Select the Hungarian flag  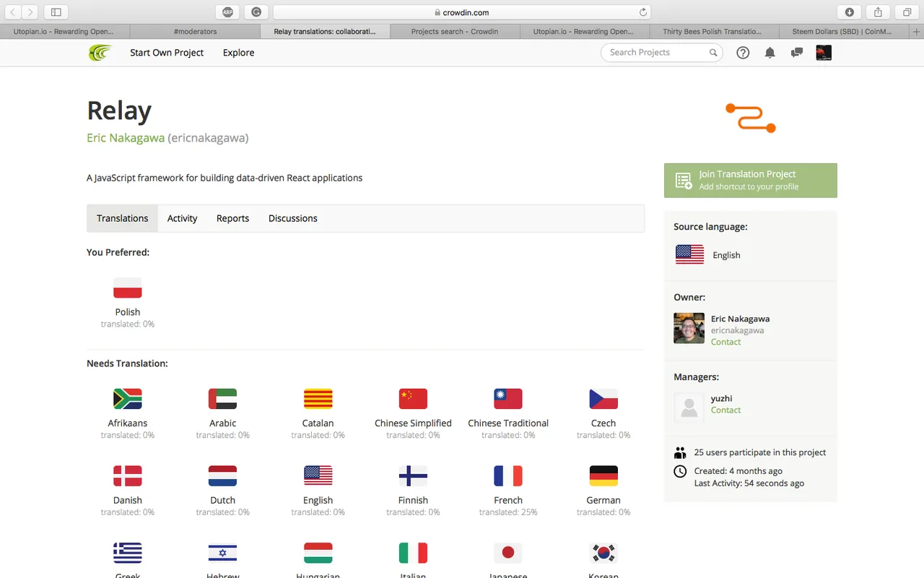(318, 553)
